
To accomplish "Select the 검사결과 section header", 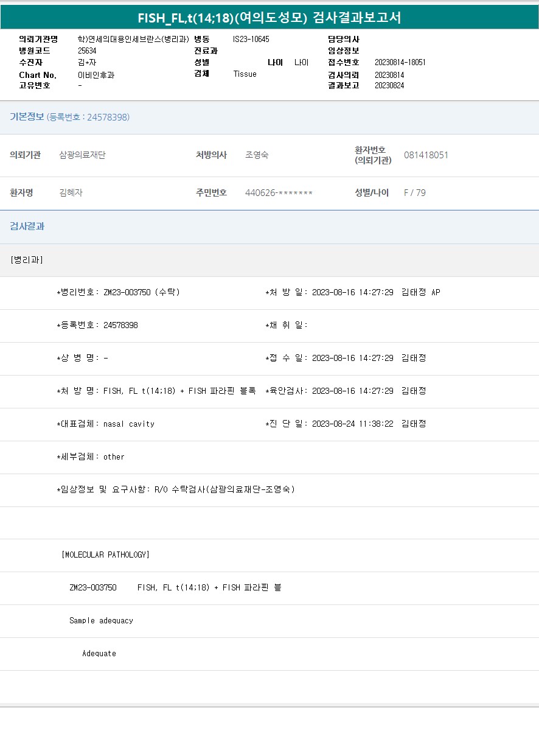I will pyautogui.click(x=27, y=226).
